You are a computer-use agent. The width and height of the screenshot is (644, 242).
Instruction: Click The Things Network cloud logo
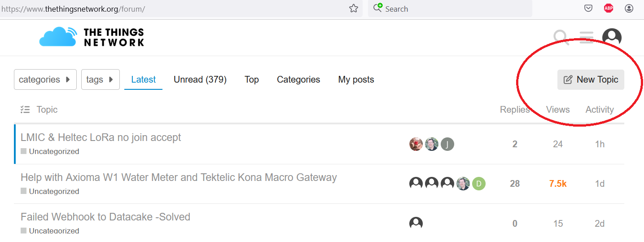[57, 37]
